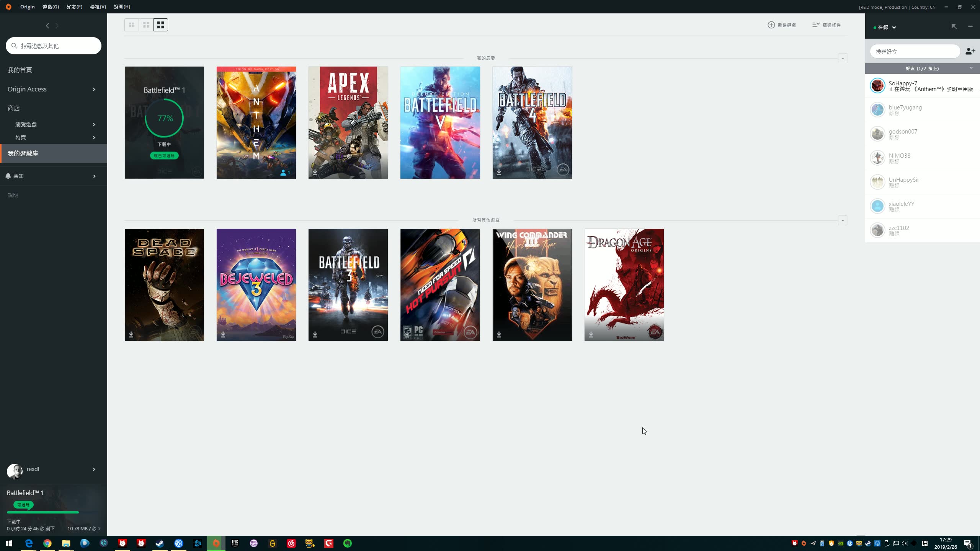Open the 遊戲(G) menu
The width and height of the screenshot is (980, 551).
pos(51,7)
